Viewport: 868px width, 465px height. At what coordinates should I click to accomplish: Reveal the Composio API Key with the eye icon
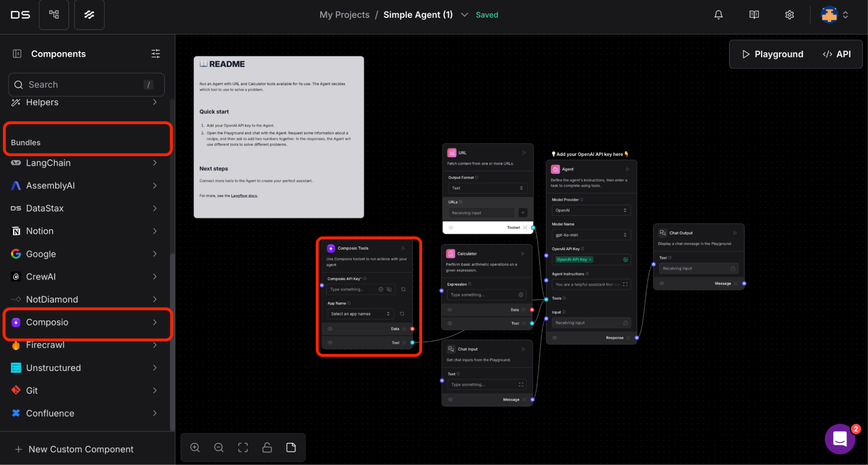(389, 289)
